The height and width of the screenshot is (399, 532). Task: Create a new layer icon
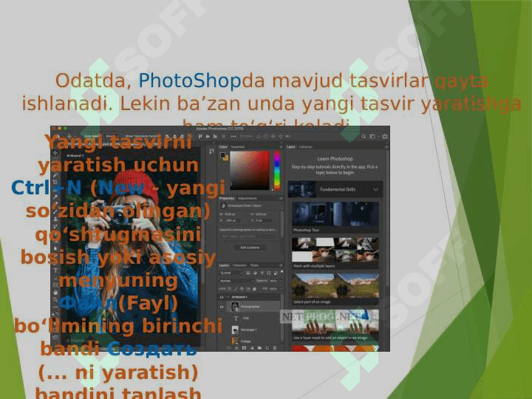267,348
